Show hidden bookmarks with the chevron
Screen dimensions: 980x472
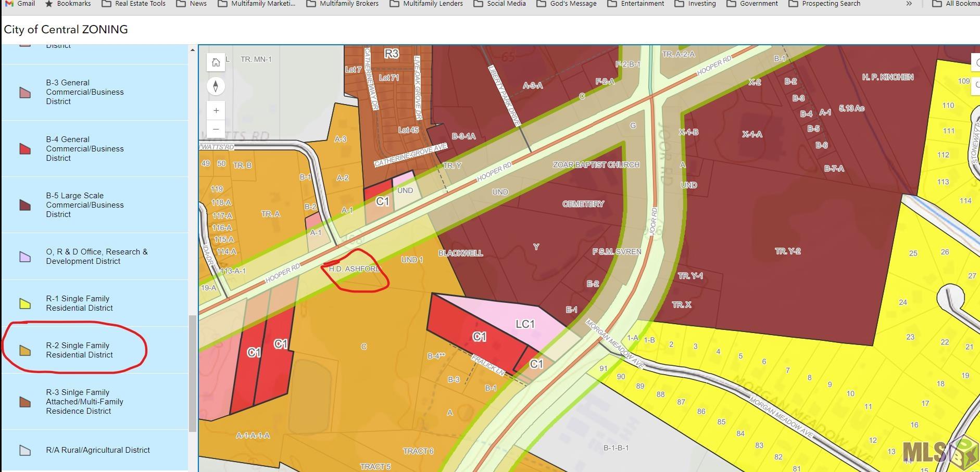point(909,4)
